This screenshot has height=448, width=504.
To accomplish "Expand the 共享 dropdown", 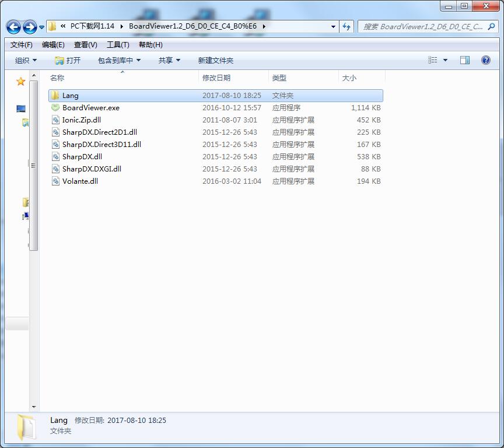I will (169, 61).
